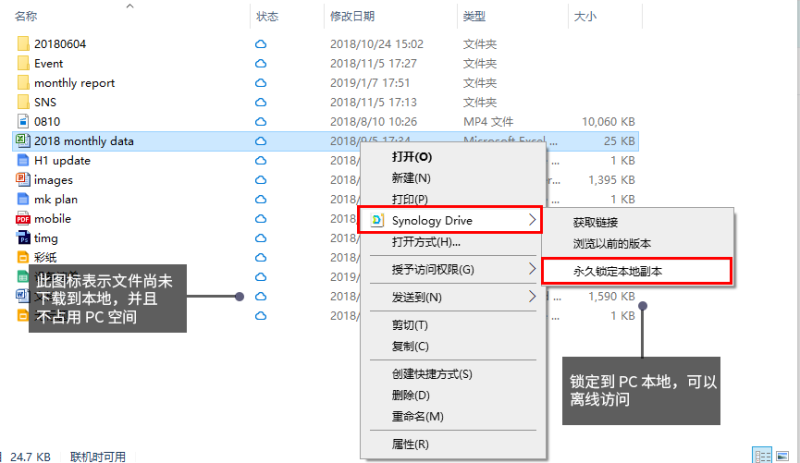
Task: Click the date 2019/1/7 17:51
Action: [369, 83]
